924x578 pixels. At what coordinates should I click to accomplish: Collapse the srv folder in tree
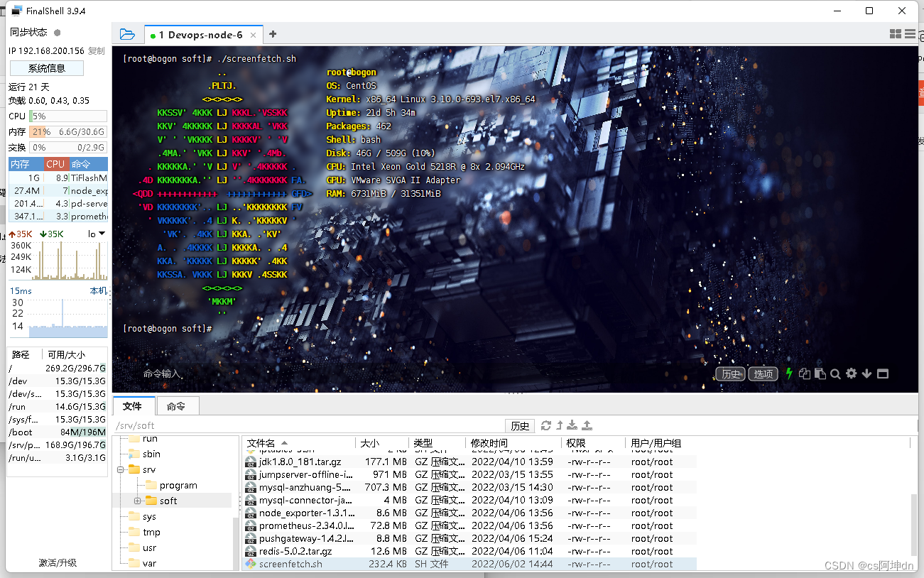121,469
